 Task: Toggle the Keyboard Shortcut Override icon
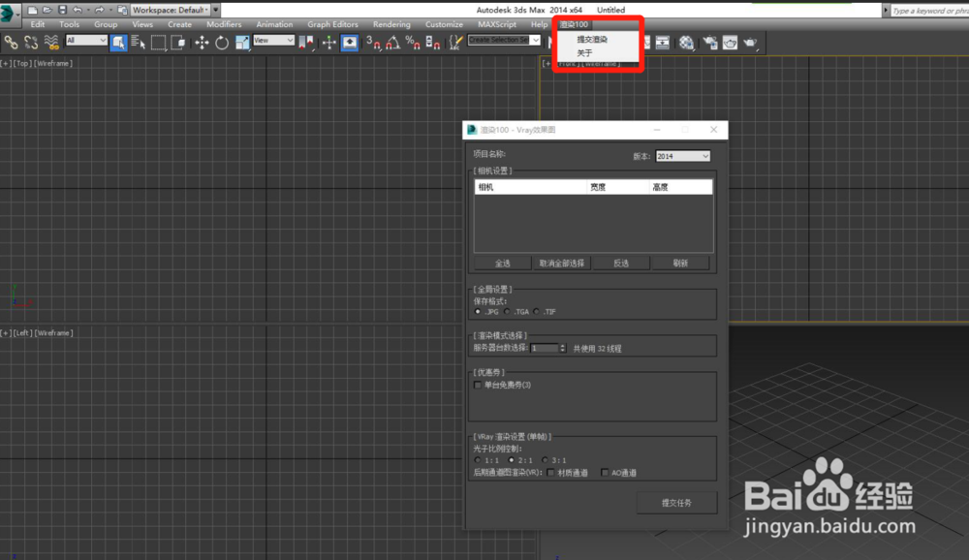pyautogui.click(x=349, y=42)
